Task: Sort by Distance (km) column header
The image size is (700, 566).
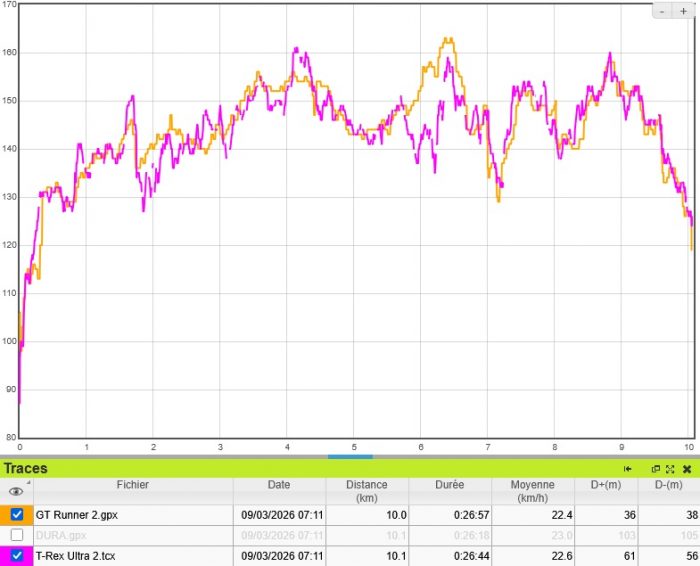Action: point(367,491)
